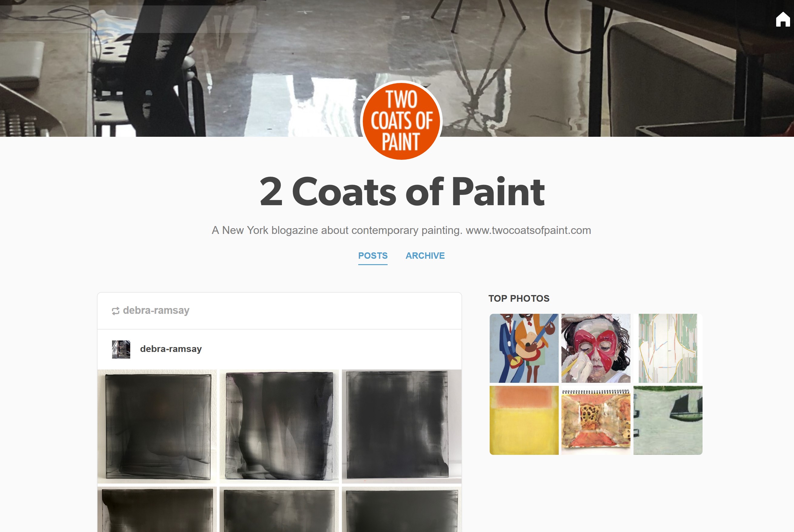The image size is (794, 532).
Task: Click the bold debra-ramsay author name
Action: tap(171, 349)
